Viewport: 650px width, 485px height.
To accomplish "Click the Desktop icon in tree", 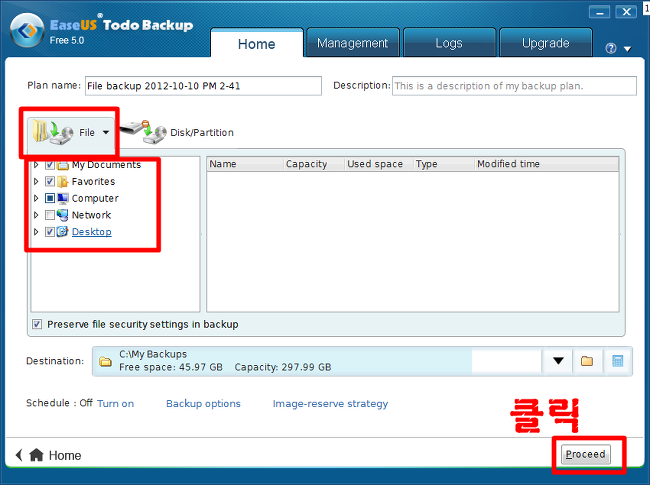I will coord(63,232).
